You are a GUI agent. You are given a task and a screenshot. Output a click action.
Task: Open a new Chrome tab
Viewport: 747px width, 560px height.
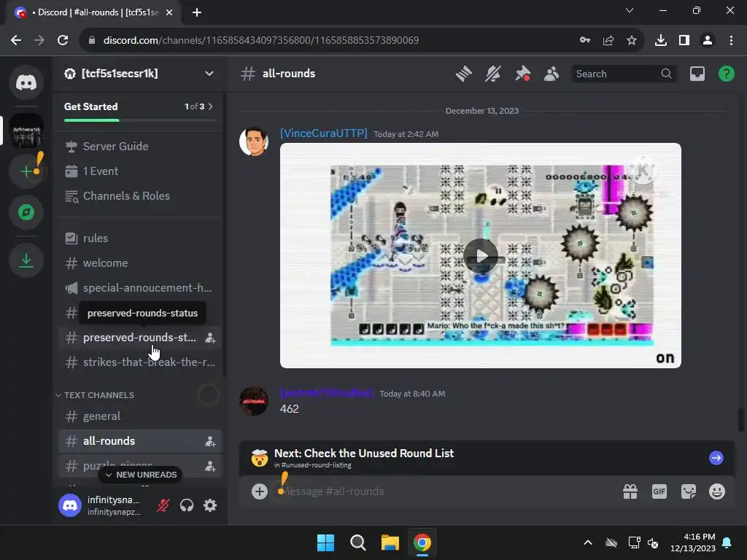click(x=197, y=12)
